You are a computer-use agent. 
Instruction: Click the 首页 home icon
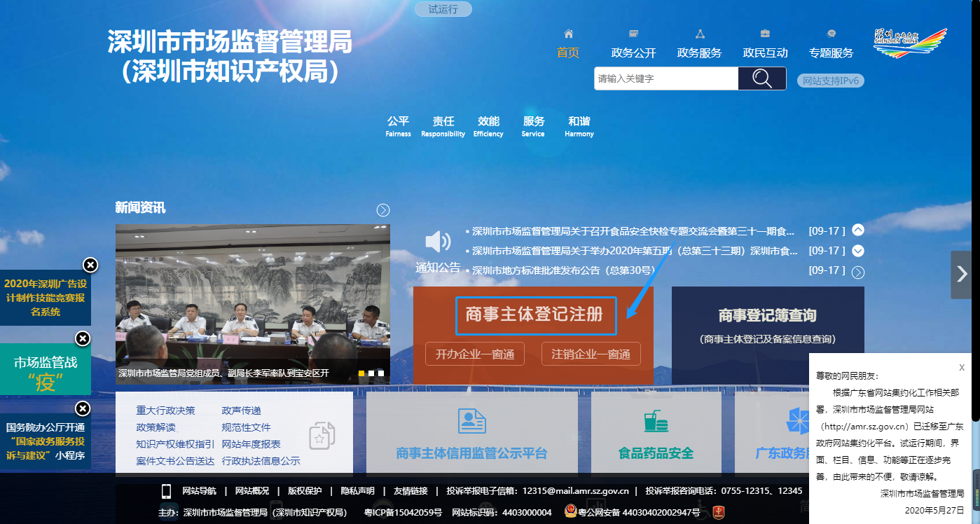(567, 33)
